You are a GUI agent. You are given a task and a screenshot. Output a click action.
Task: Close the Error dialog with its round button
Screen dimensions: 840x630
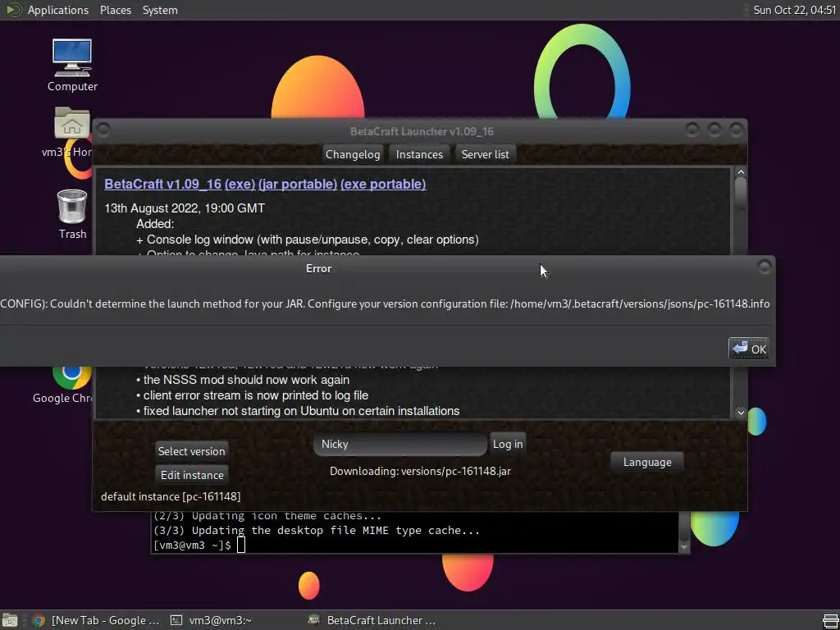[x=765, y=267]
